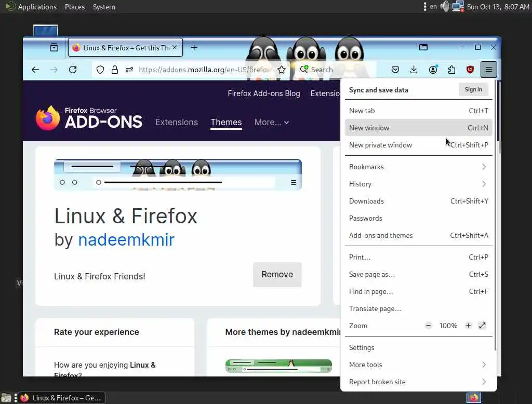Image resolution: width=532 pixels, height=404 pixels.
Task: Click the Firefox Add-ons logo
Action: point(89,118)
